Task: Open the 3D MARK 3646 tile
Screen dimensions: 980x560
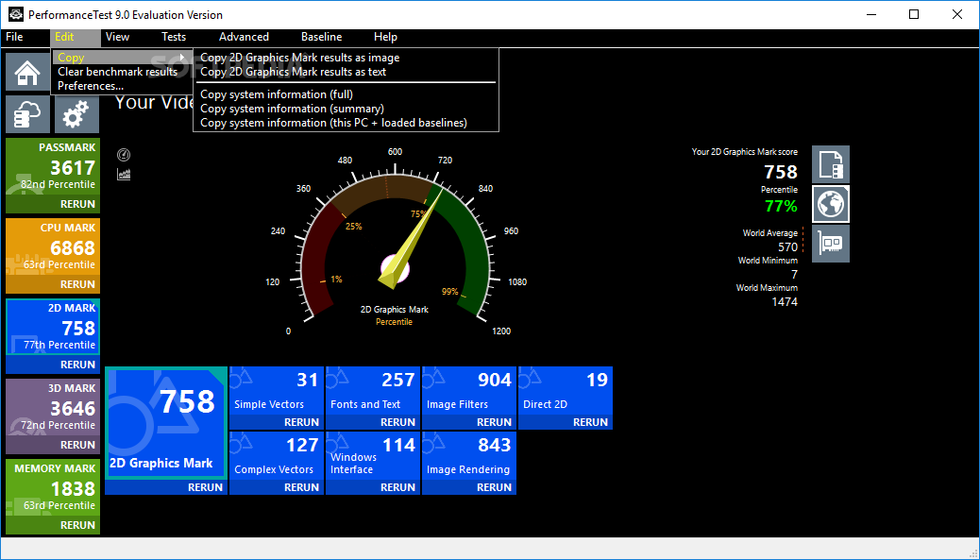Action: click(53, 408)
